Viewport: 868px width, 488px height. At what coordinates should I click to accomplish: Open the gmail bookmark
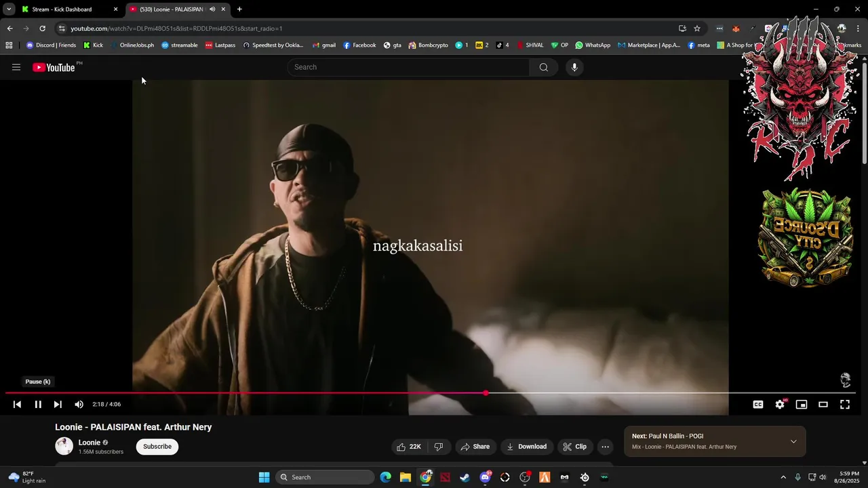[324, 45]
